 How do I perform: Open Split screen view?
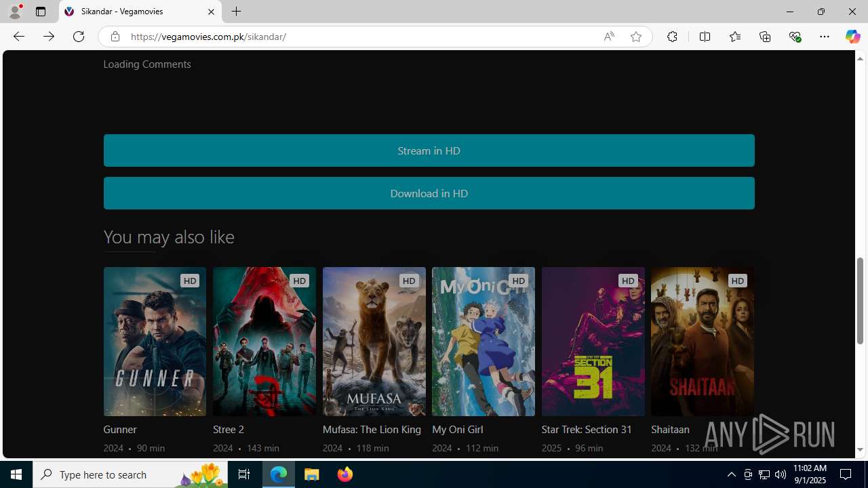pyautogui.click(x=705, y=37)
